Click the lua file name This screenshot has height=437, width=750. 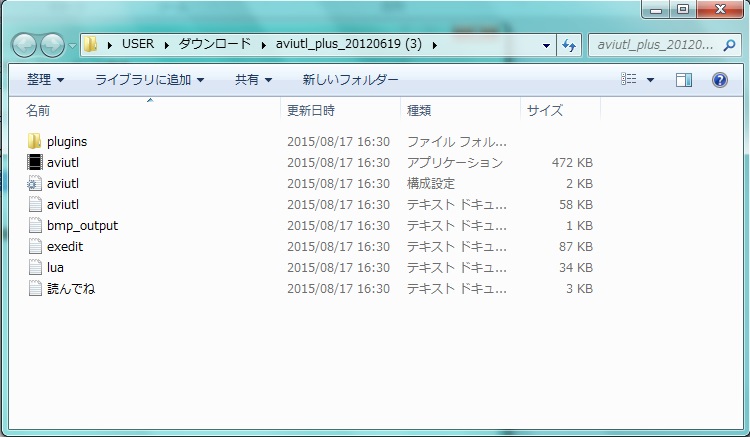click(55, 268)
